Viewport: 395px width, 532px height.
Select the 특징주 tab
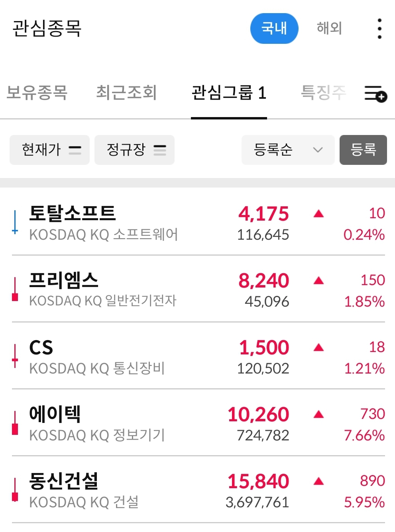323,92
